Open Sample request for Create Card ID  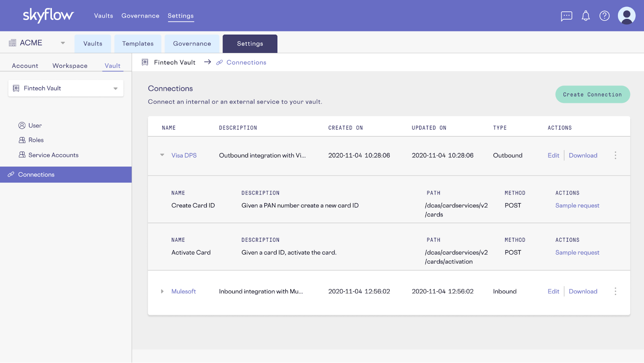tap(577, 205)
